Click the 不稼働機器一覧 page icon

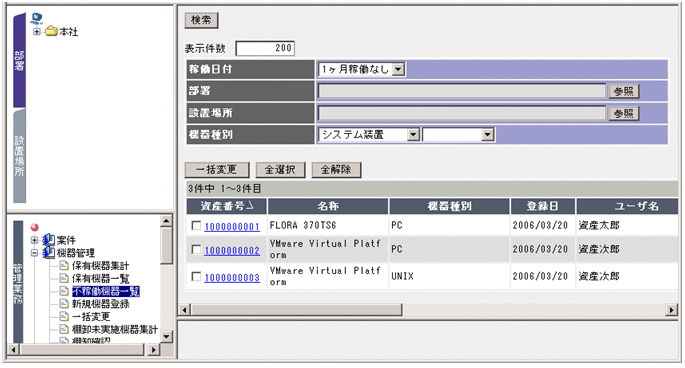pyautogui.click(x=64, y=291)
